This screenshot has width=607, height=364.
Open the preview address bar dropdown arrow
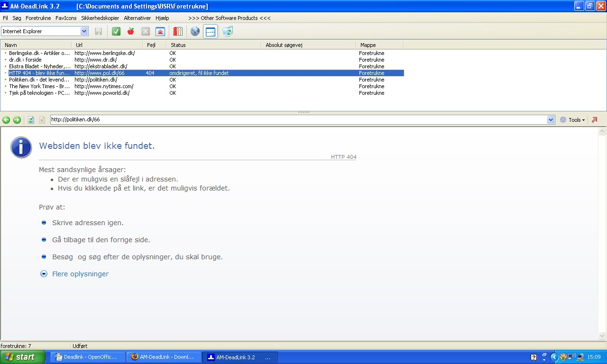[551, 120]
